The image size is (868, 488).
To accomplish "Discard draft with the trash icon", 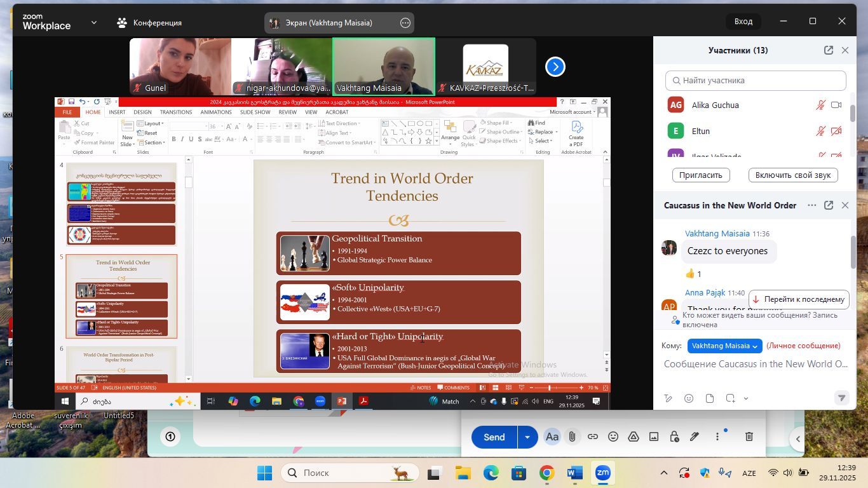I will [749, 437].
